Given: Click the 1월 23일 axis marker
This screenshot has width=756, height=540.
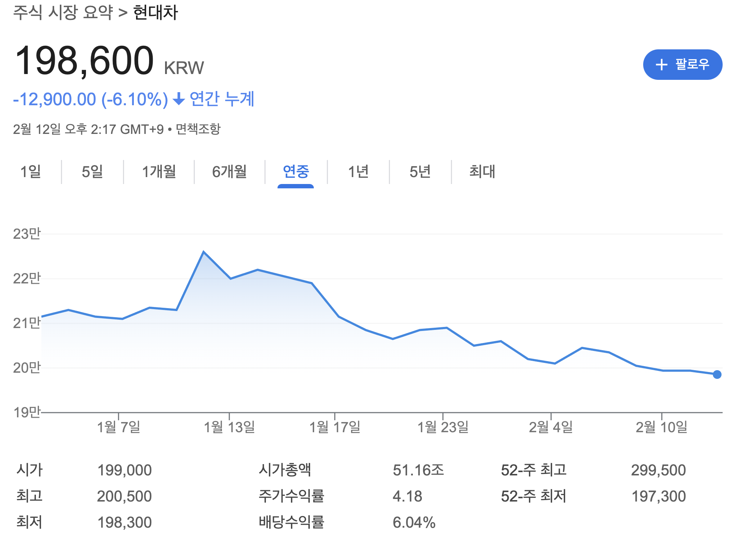Looking at the screenshot, I should (443, 427).
